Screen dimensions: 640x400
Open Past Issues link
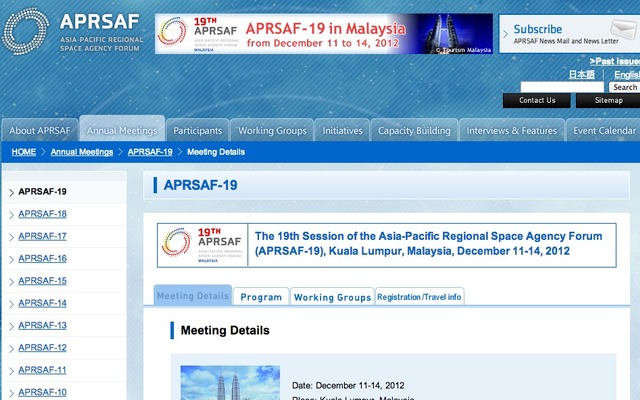click(x=615, y=61)
